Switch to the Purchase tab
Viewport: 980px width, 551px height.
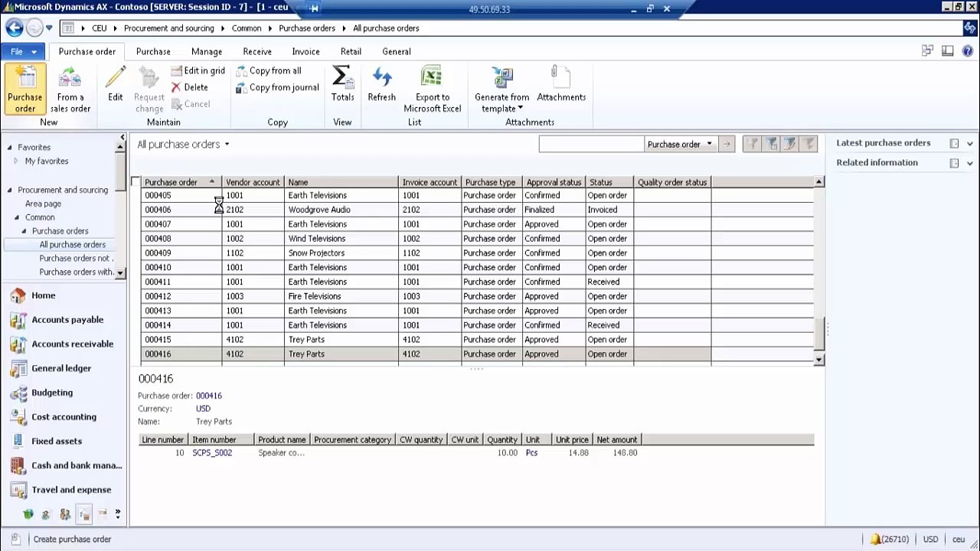(153, 51)
